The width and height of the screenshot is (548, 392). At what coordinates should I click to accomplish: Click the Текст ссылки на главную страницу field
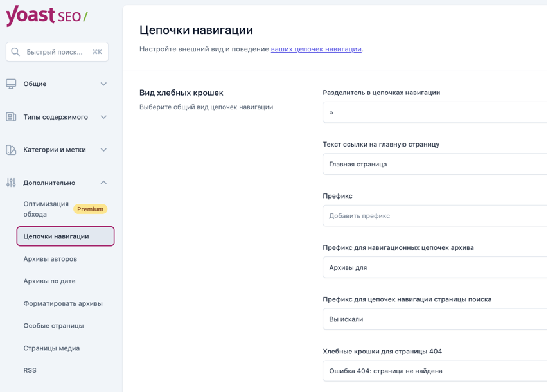click(x=435, y=164)
